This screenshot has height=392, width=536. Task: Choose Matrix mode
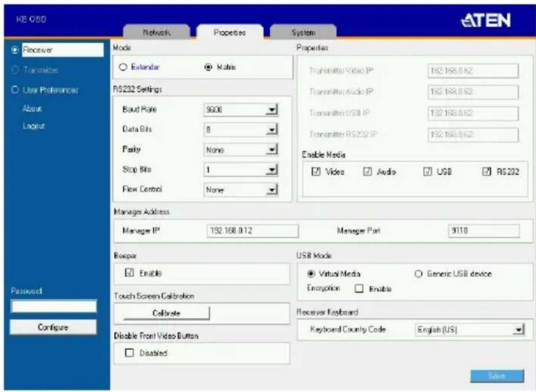click(x=208, y=67)
